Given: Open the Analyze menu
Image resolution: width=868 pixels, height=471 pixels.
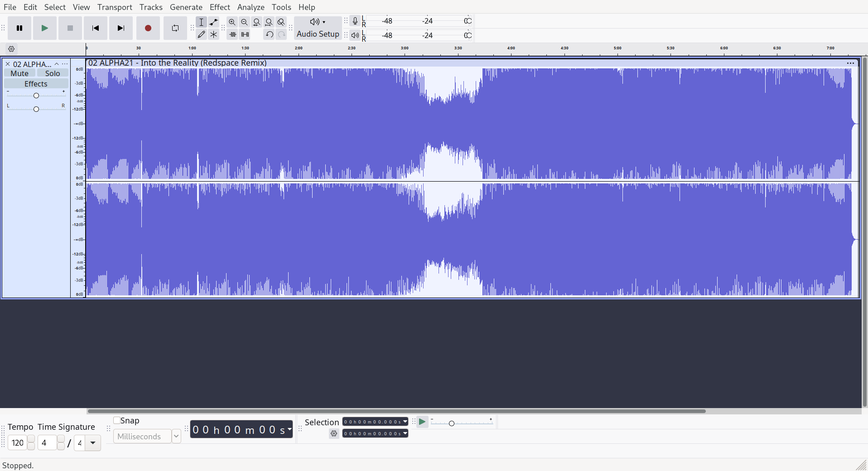Looking at the screenshot, I should (x=251, y=7).
